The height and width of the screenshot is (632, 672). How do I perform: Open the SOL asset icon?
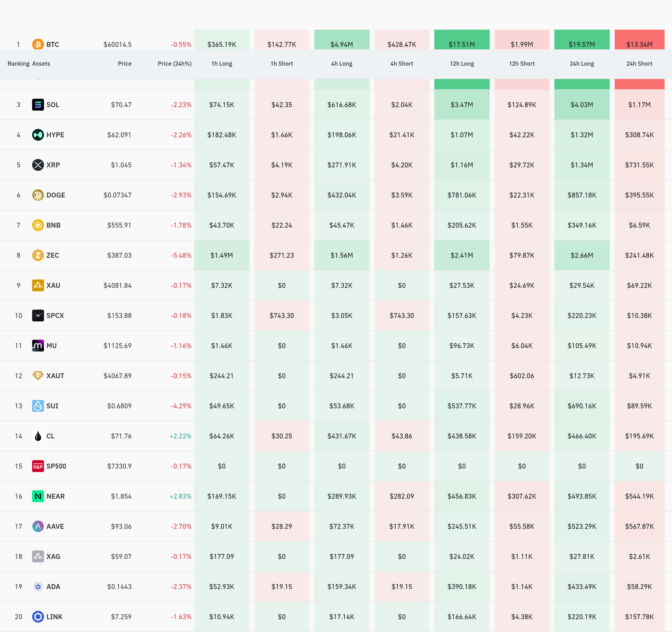(x=38, y=105)
